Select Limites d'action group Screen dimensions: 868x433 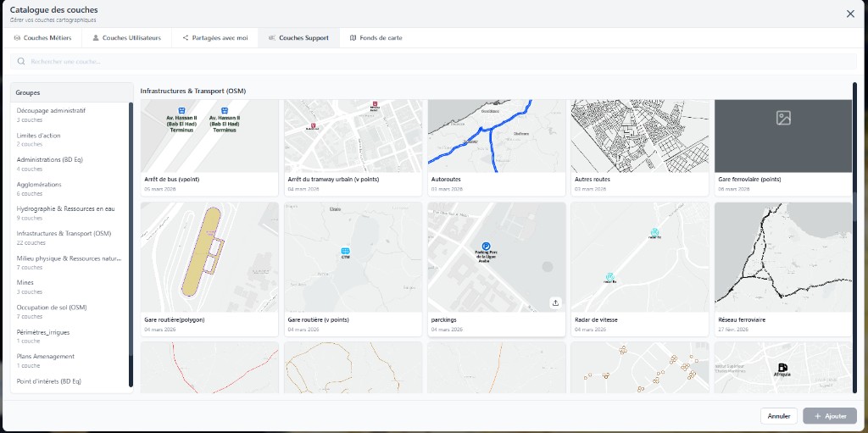[70, 140]
